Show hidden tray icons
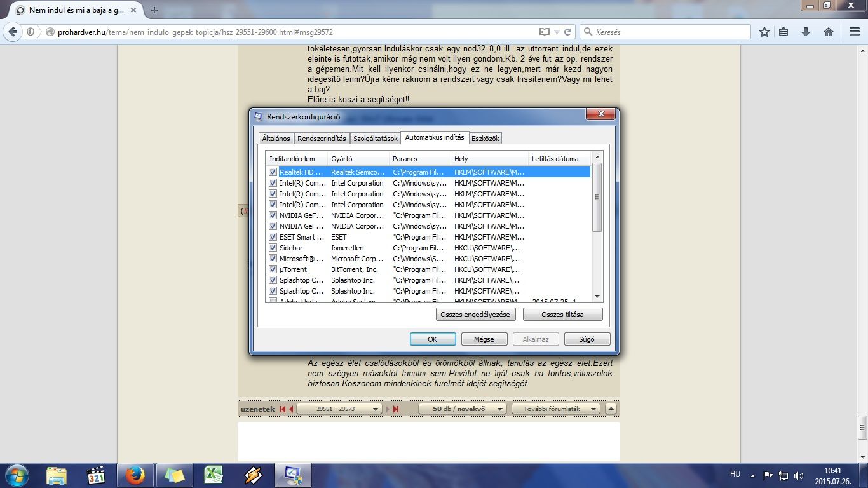The width and height of the screenshot is (868, 488). (x=753, y=475)
